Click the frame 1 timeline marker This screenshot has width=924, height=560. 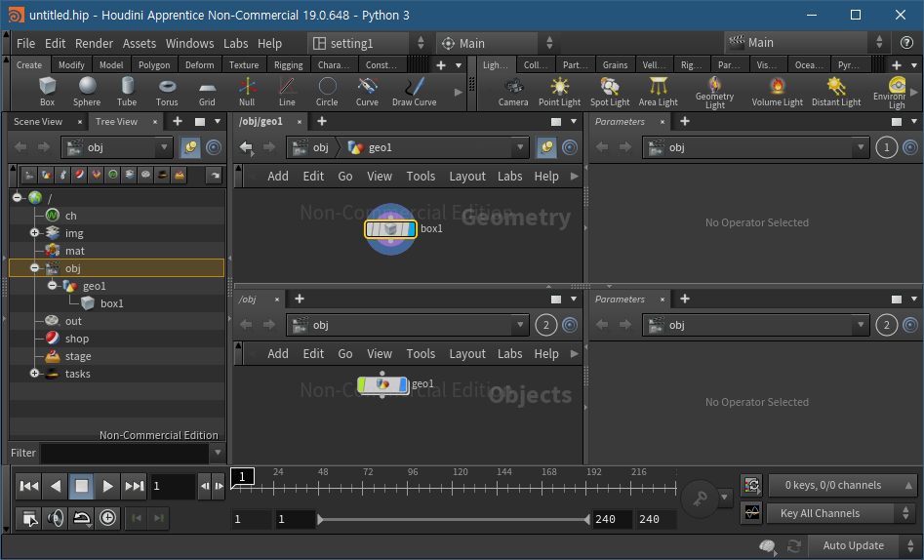[x=242, y=477]
